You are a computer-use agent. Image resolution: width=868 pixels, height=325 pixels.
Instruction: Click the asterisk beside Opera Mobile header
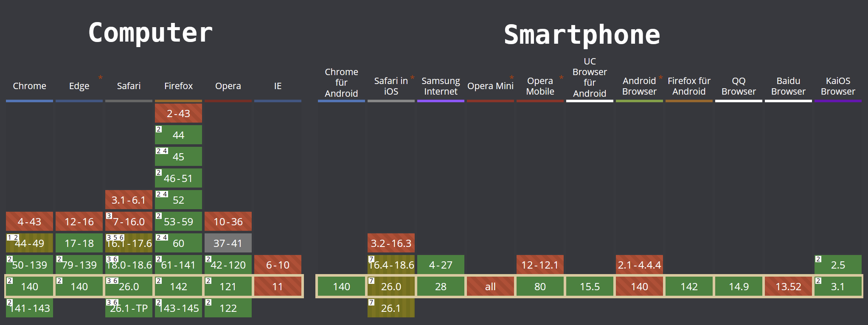561,78
